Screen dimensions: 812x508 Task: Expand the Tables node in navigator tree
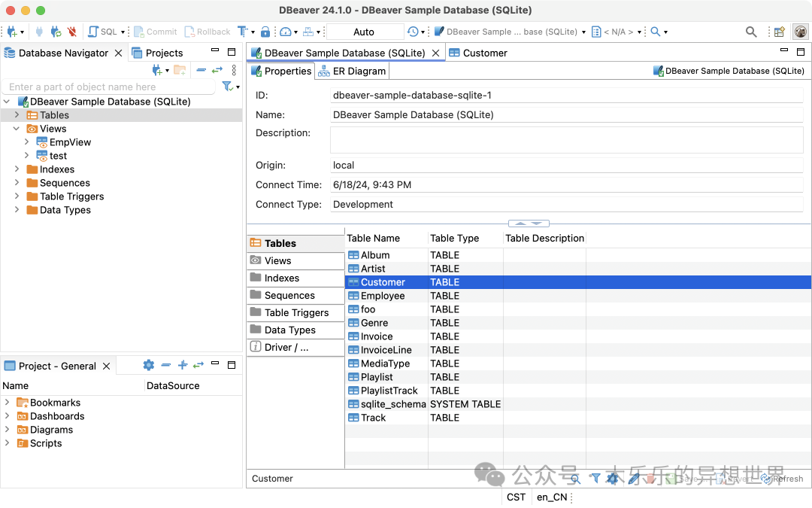(17, 115)
